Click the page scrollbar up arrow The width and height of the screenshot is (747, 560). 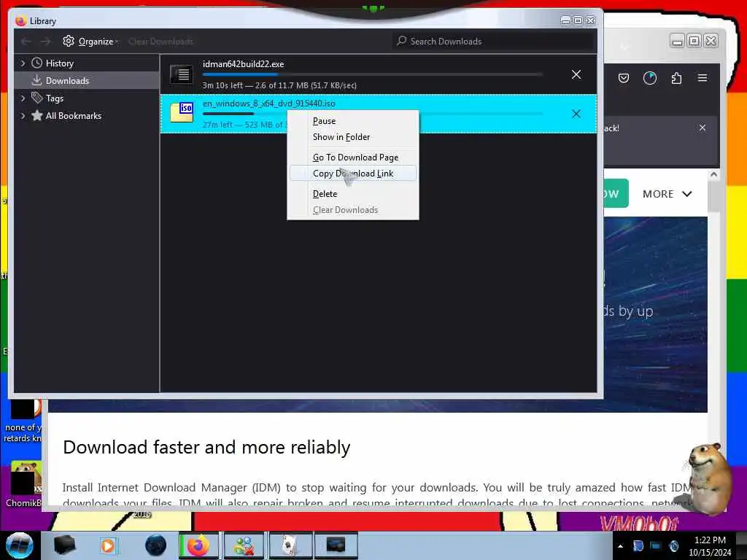[713, 174]
